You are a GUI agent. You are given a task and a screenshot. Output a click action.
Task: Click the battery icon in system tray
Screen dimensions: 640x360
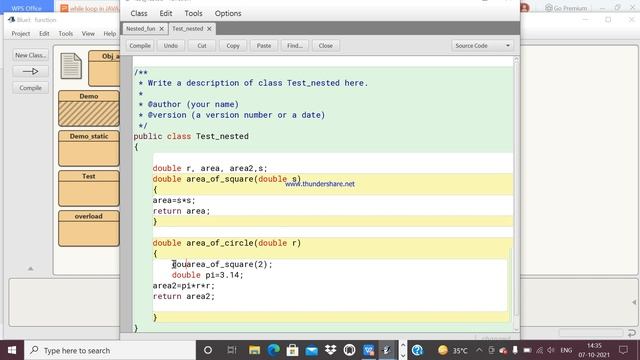527,350
